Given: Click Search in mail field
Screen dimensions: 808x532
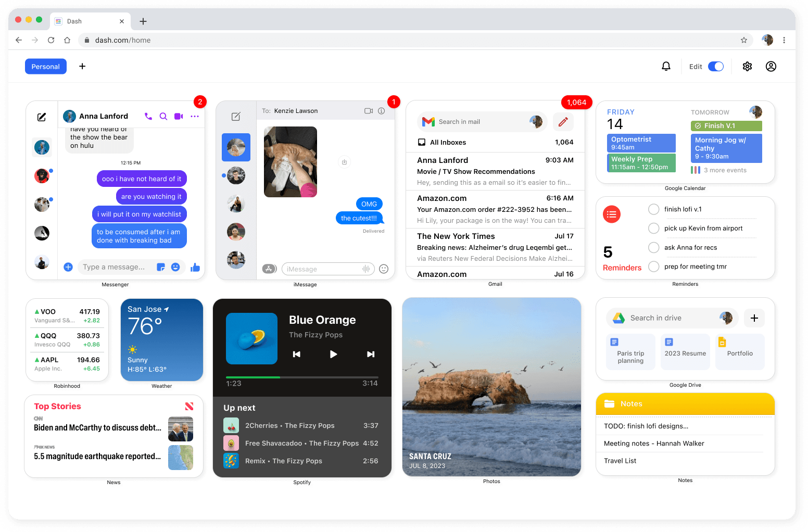Looking at the screenshot, I should pyautogui.click(x=482, y=122).
